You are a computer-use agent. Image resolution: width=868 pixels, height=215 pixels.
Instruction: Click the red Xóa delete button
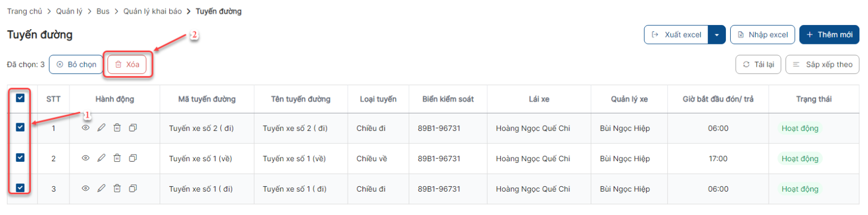click(127, 65)
